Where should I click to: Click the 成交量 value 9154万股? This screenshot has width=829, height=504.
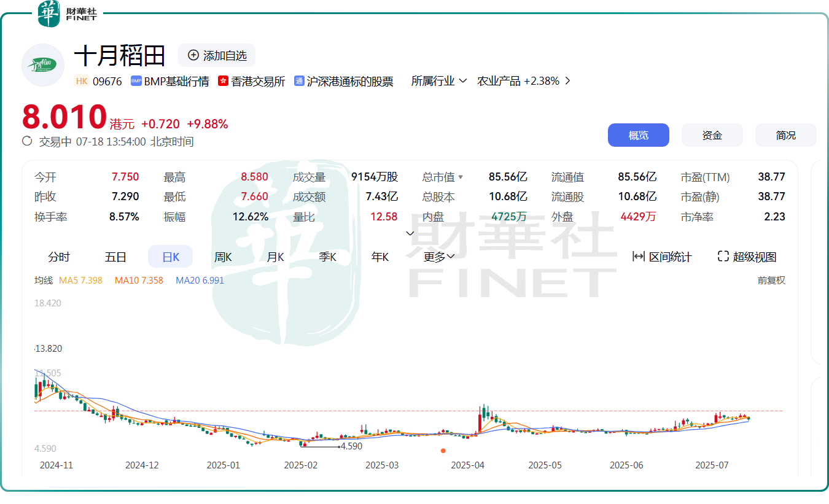coord(375,177)
